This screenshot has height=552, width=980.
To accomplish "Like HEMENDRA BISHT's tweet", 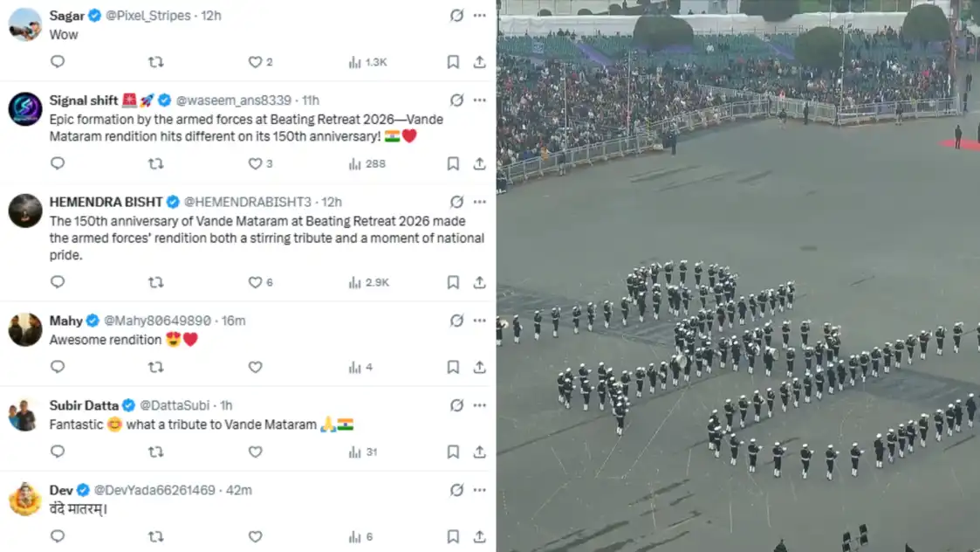I will (x=255, y=282).
